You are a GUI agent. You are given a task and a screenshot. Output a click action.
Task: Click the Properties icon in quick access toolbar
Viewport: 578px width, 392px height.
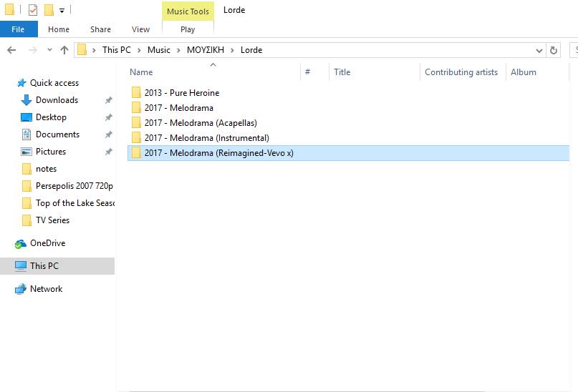click(x=33, y=10)
